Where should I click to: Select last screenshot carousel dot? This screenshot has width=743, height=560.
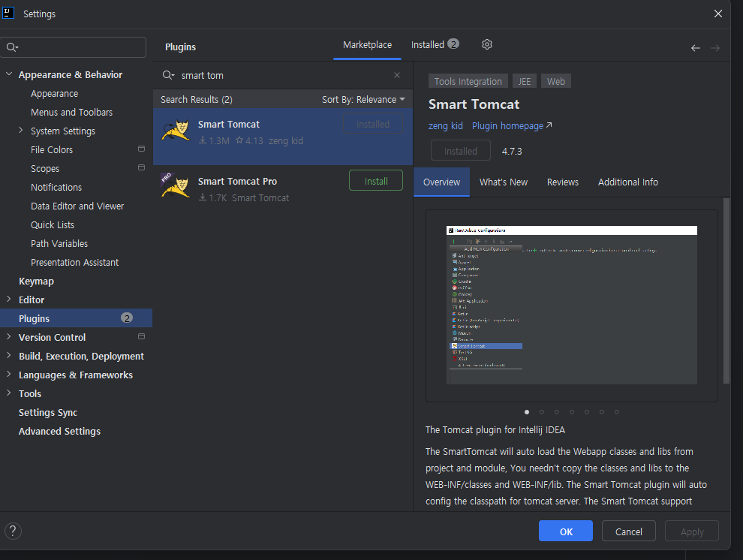(x=616, y=412)
